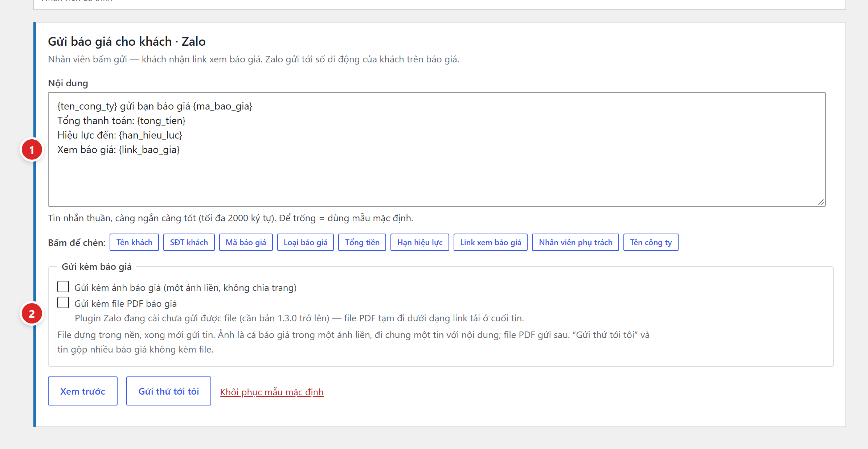Insert the Loại báo giá placeholder
The height and width of the screenshot is (449, 868).
[x=306, y=242]
